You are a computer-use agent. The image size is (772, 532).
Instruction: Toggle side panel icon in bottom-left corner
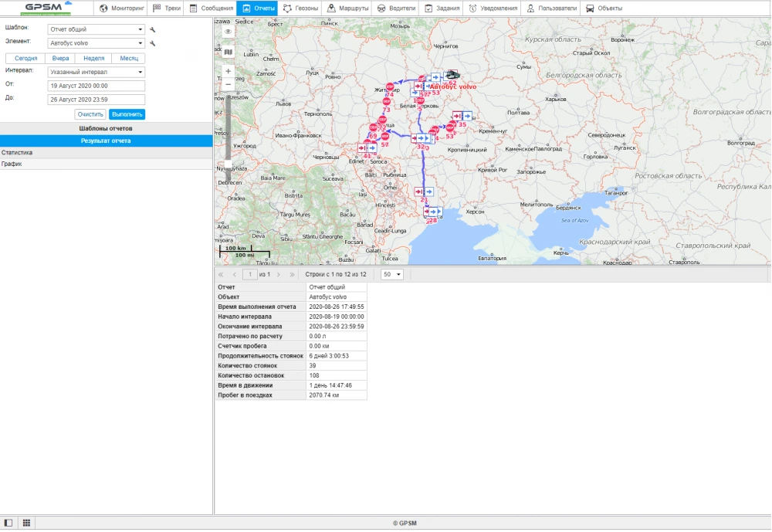click(8, 523)
